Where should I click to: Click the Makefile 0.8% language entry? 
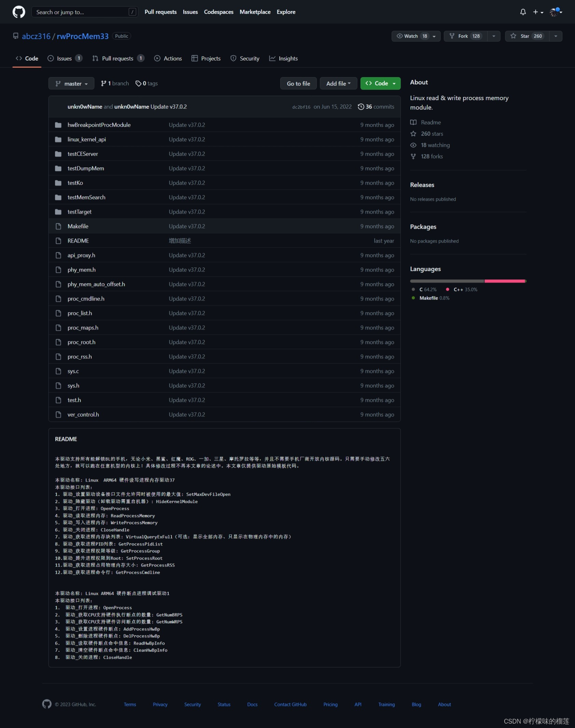(x=431, y=298)
